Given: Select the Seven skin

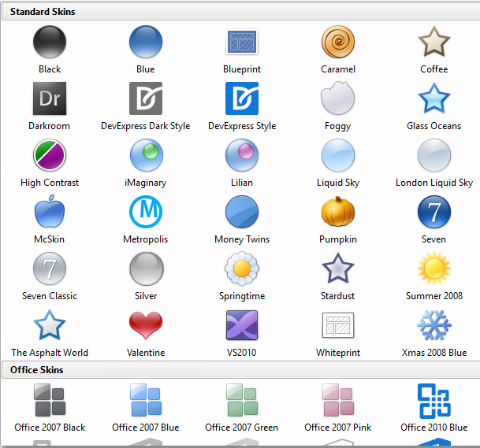Looking at the screenshot, I should coord(434,212).
